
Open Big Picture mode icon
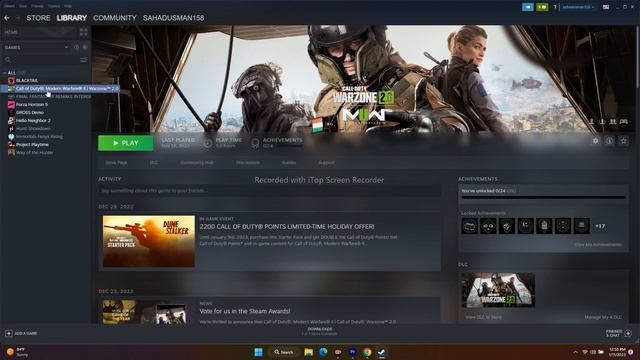click(x=606, y=7)
